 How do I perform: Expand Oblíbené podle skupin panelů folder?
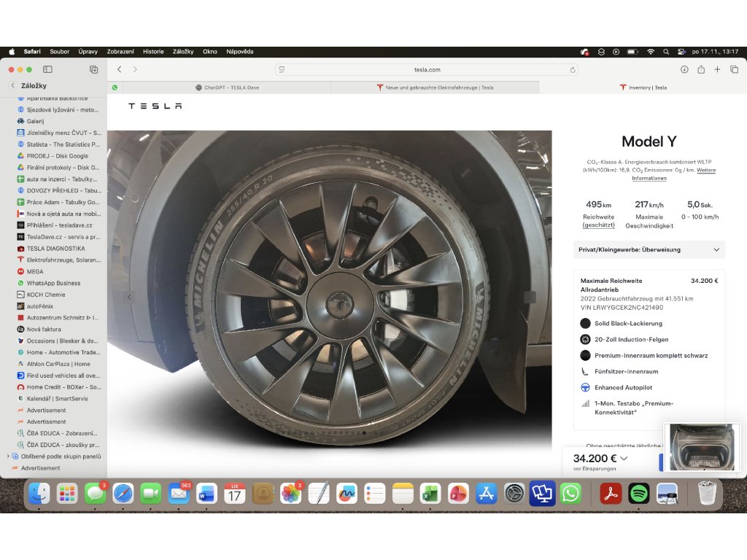8,456
